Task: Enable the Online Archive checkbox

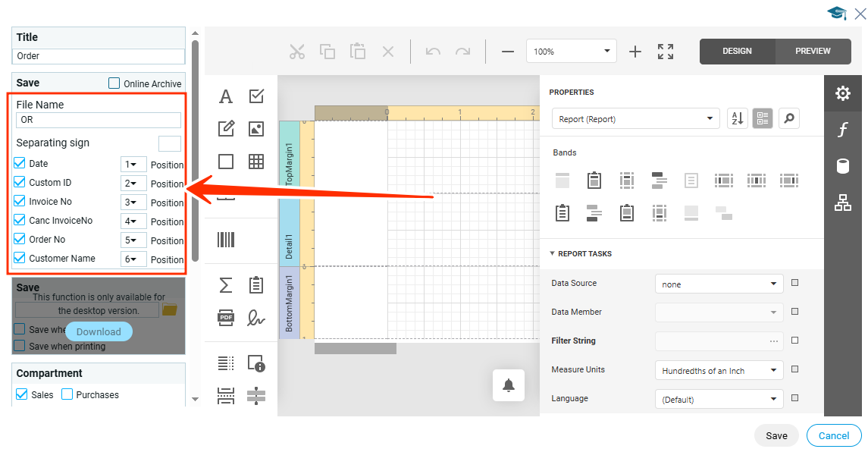Action: point(114,83)
